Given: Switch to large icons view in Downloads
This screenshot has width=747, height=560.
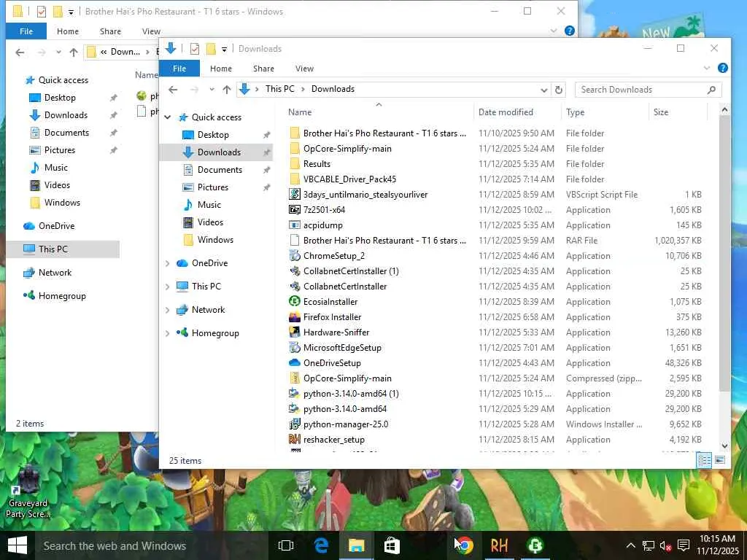Looking at the screenshot, I should [x=720, y=460].
